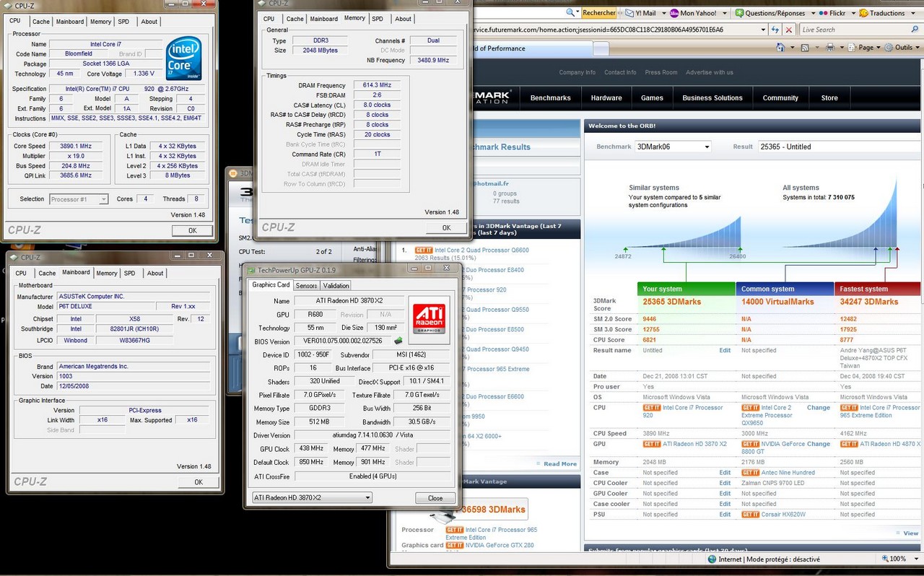924x576 pixels.
Task: Click GET IT badge for NVIDIA GeForce GTX 280
Action: click(x=455, y=545)
